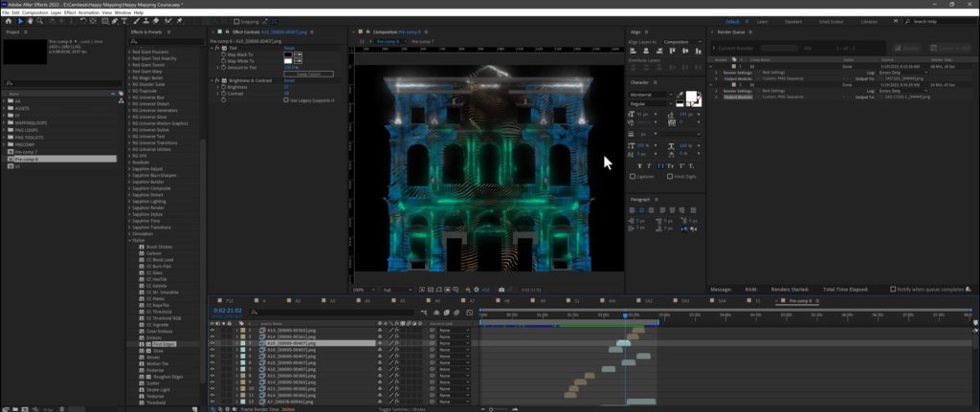Select the Roto Brush tool
The image size is (980, 412).
click(168, 21)
